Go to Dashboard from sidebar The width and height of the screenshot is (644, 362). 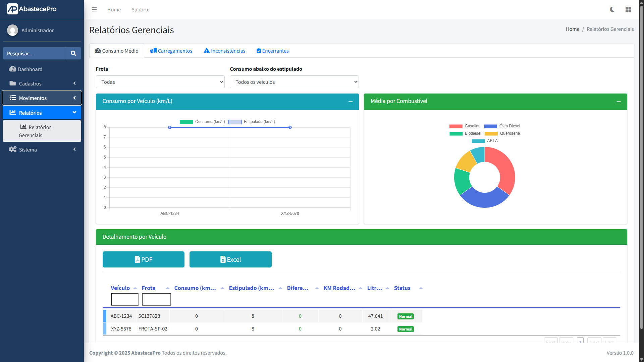(42, 69)
